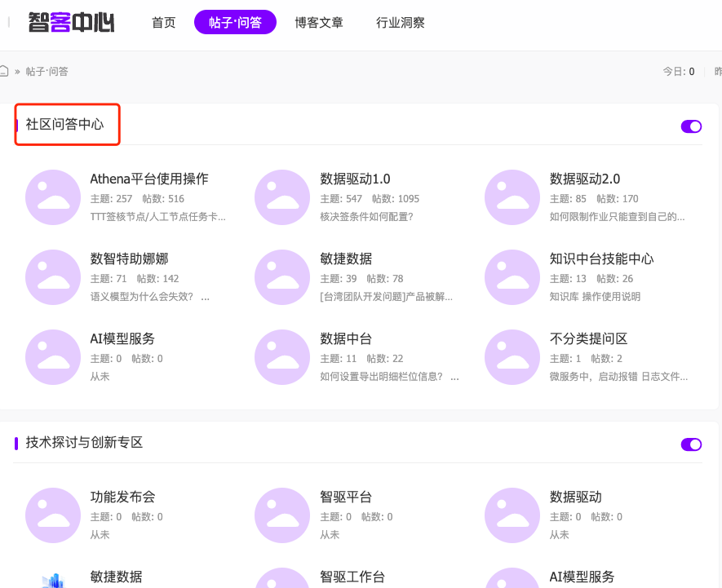Collapse the 社区问答中心 section toggle
This screenshot has height=588, width=722.
point(691,126)
